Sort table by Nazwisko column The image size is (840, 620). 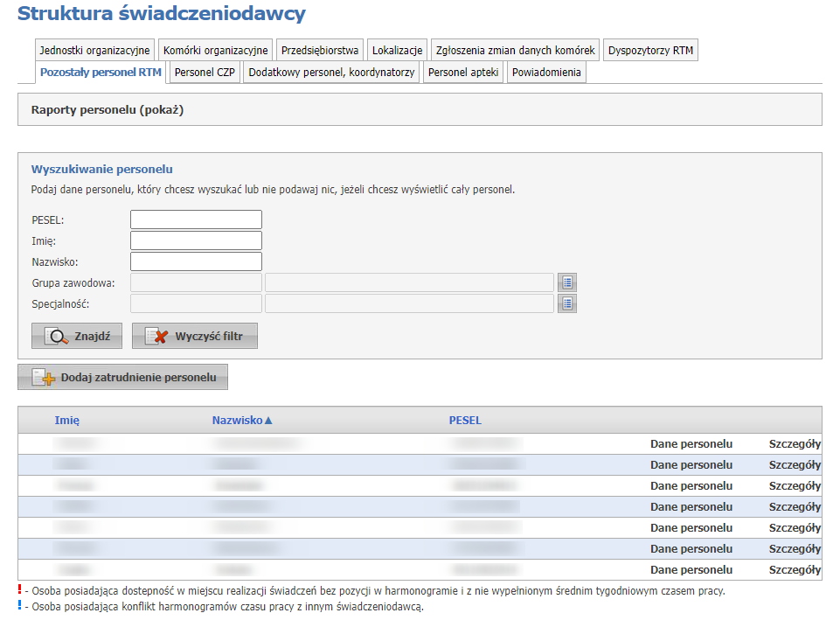pyautogui.click(x=242, y=421)
